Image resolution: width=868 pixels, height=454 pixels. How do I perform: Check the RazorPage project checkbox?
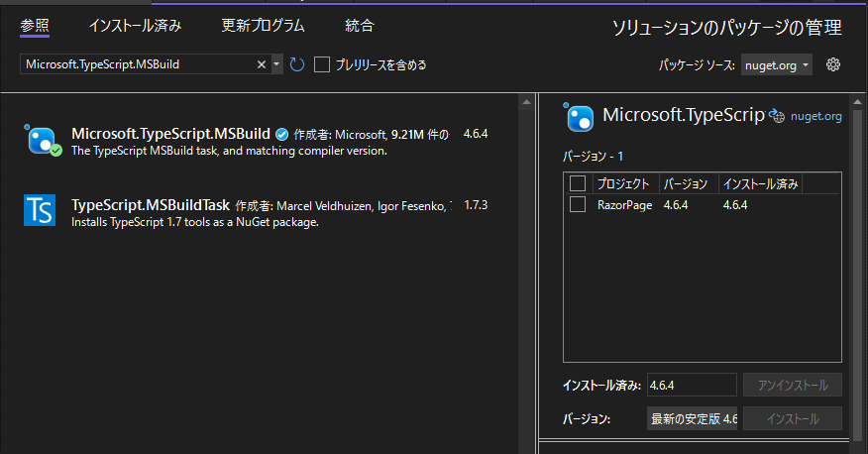click(578, 204)
